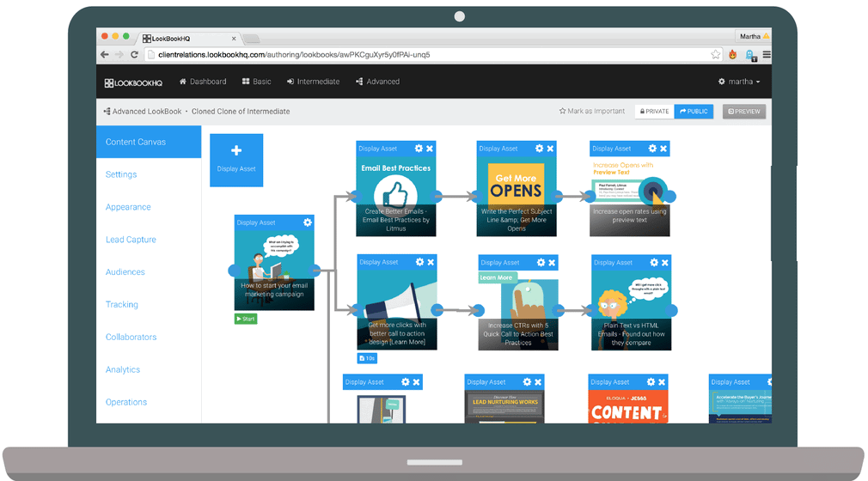
Task: Focus the browser address bar
Action: (x=435, y=54)
